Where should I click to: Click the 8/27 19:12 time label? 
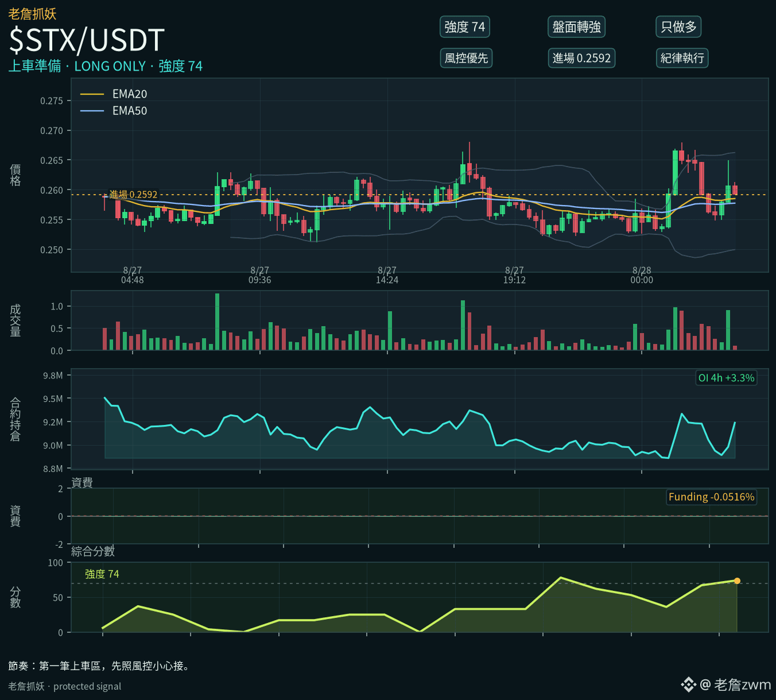click(x=515, y=275)
